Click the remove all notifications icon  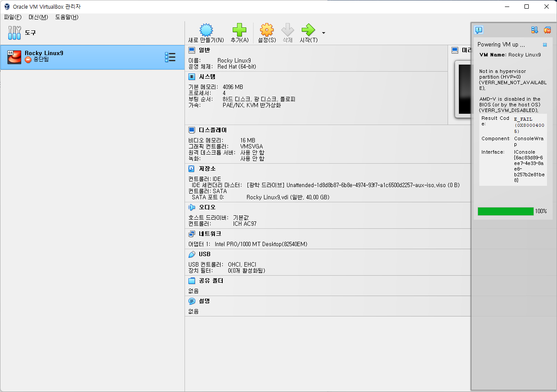click(547, 30)
